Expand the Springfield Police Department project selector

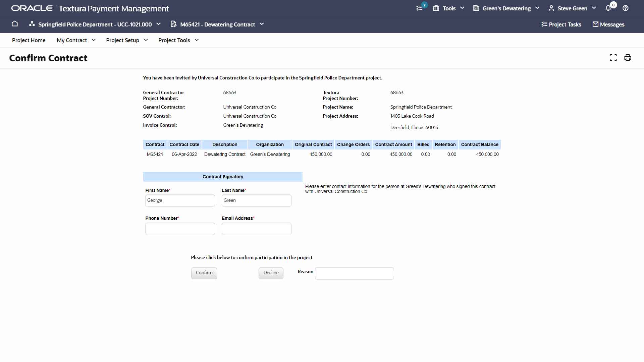[95, 24]
